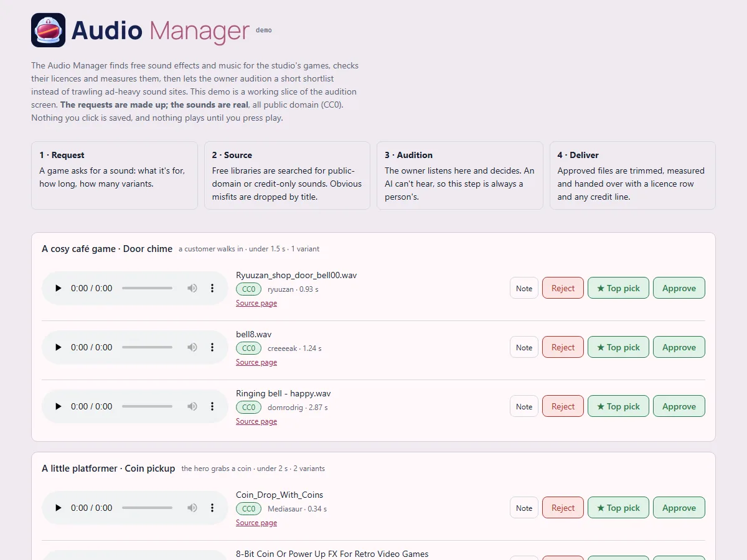Viewport: 747px width, 560px height.
Task: Add a Note to bell8.wav
Action: [x=524, y=347]
